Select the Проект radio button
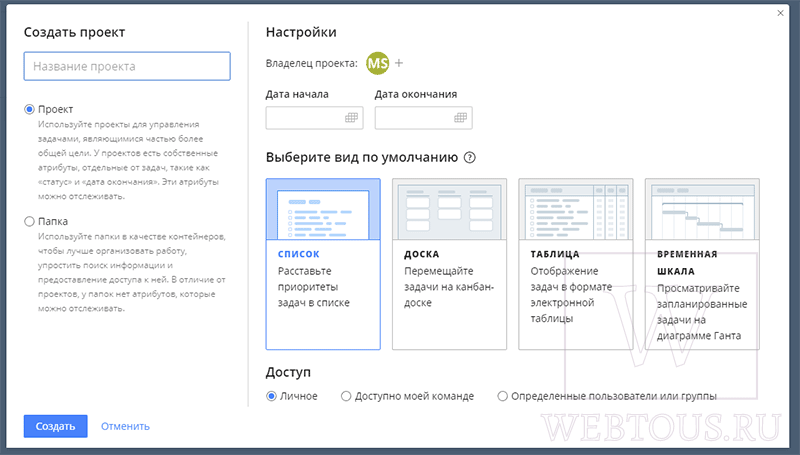Screen dimensions: 800x455 tap(30, 109)
